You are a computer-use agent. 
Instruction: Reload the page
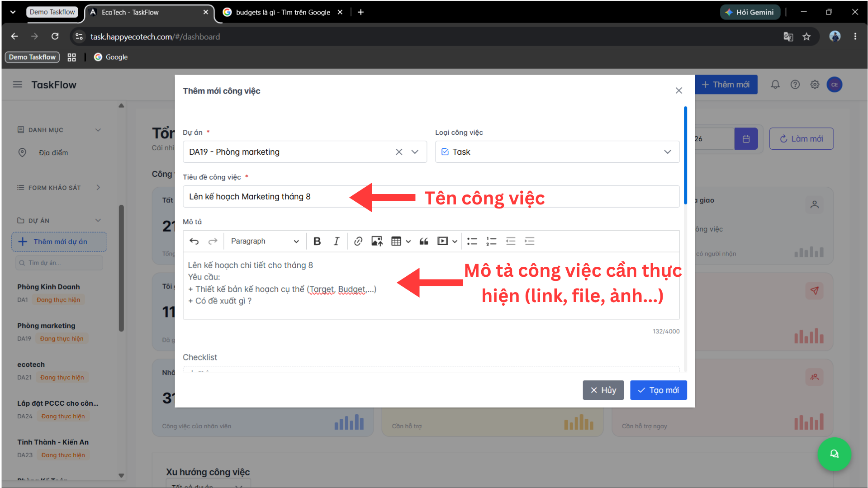point(55,36)
